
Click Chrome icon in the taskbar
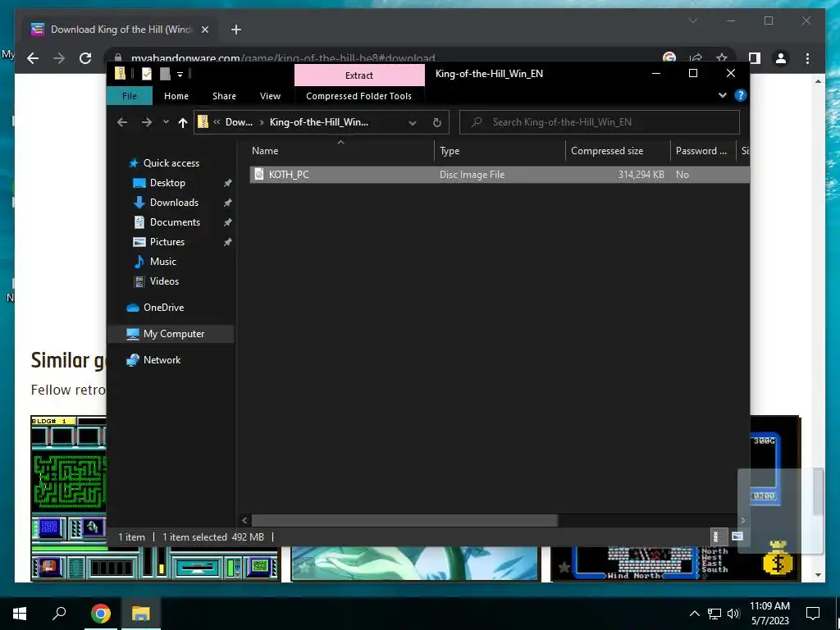(101, 614)
